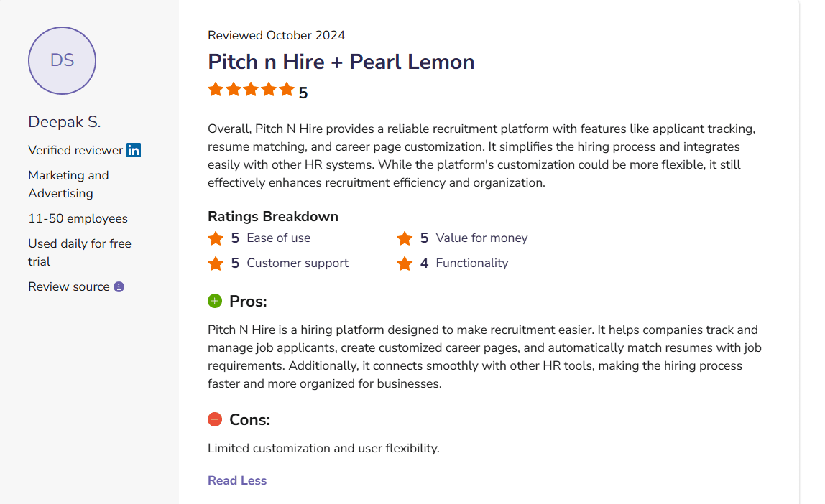Screen dimensions: 825x504
Task: Click the DS avatar circle
Action: click(62, 61)
